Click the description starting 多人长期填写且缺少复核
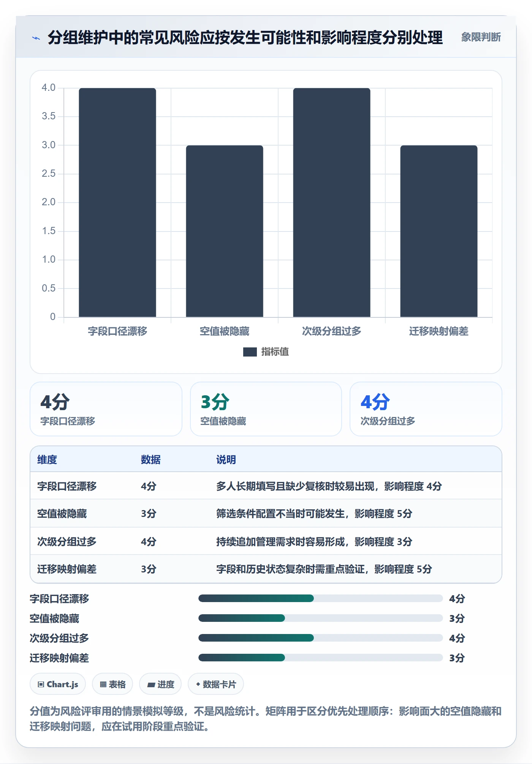532x764 pixels. 329,486
